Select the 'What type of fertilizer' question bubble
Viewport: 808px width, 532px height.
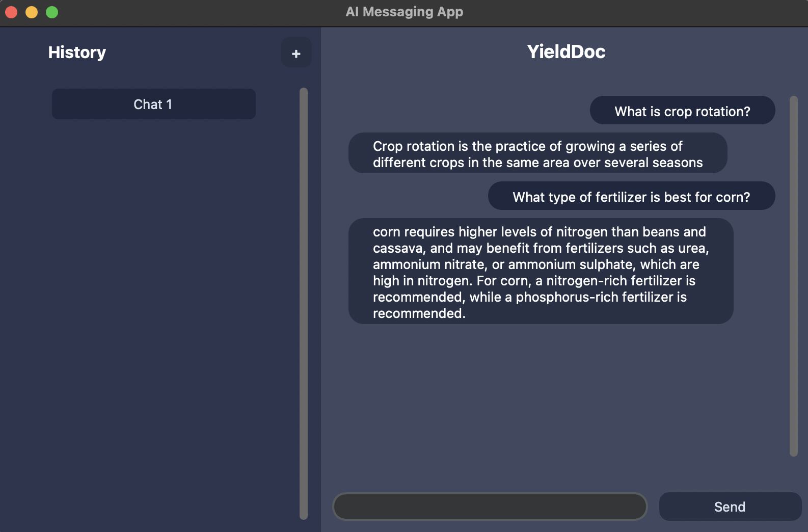coord(631,196)
